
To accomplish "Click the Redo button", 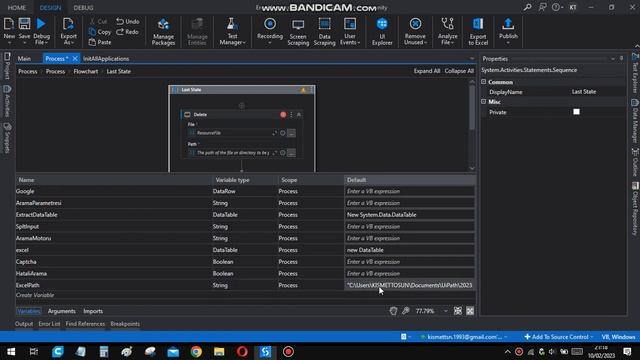I will tap(127, 32).
